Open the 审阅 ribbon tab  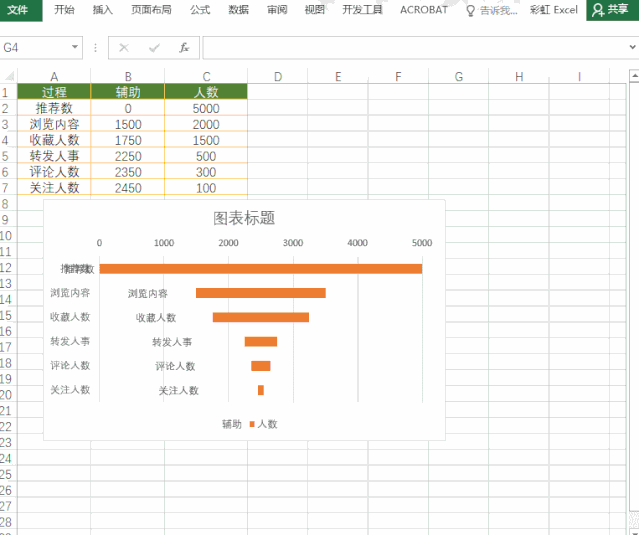(x=277, y=9)
